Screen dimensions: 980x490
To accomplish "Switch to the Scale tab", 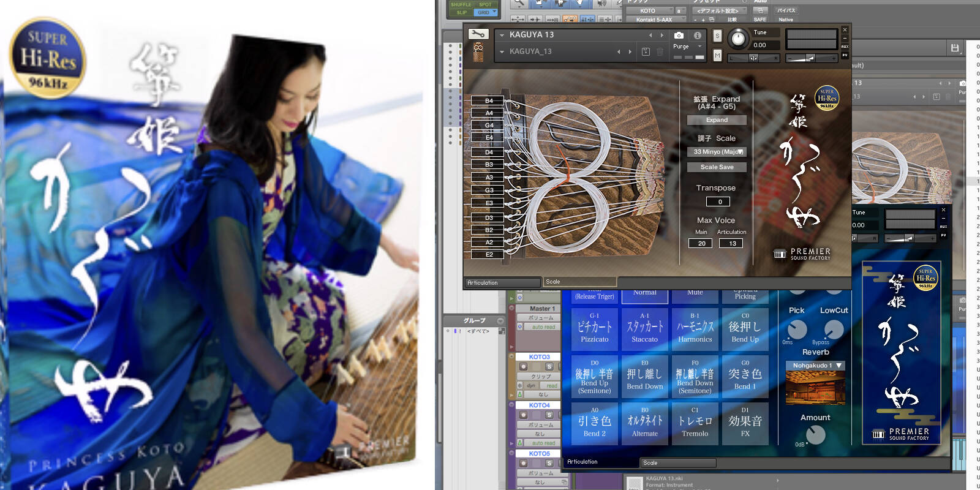I will click(x=579, y=282).
